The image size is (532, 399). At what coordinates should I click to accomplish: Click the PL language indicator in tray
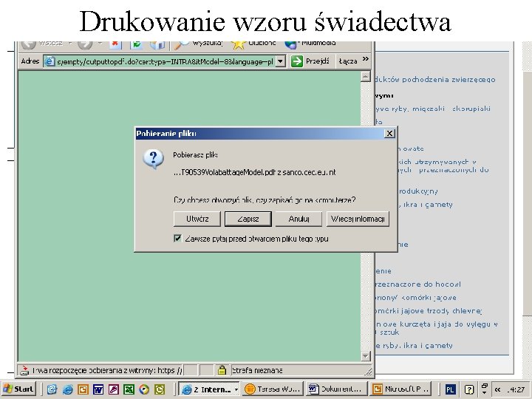[450, 389]
